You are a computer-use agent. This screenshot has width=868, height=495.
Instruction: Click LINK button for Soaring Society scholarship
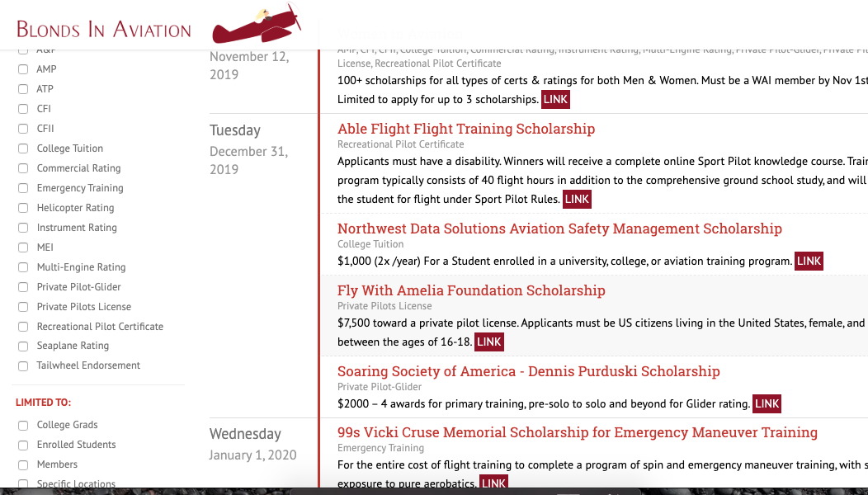[x=767, y=403]
